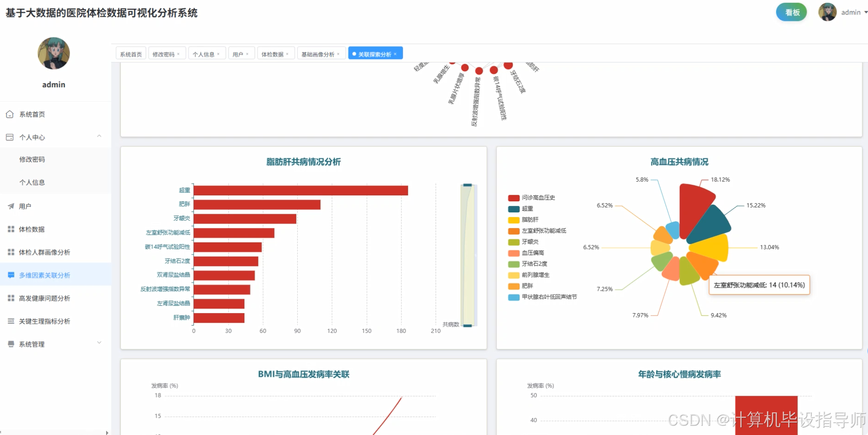868x435 pixels.
Task: Toggle 脂肪肝 legend item
Action: coord(523,220)
